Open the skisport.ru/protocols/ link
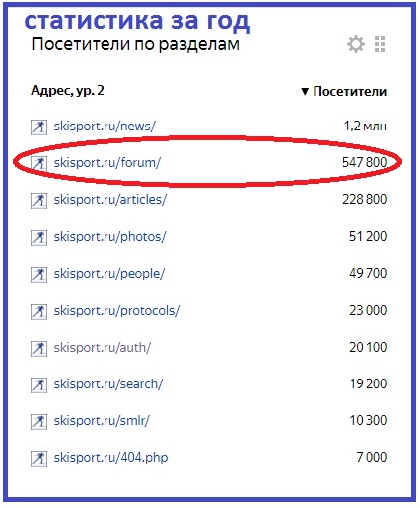Image resolution: width=420 pixels, height=508 pixels. (x=116, y=311)
